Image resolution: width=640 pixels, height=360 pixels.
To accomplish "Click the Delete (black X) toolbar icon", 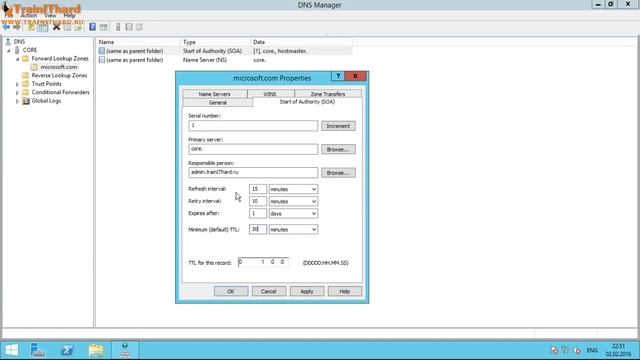I will [x=56, y=27].
